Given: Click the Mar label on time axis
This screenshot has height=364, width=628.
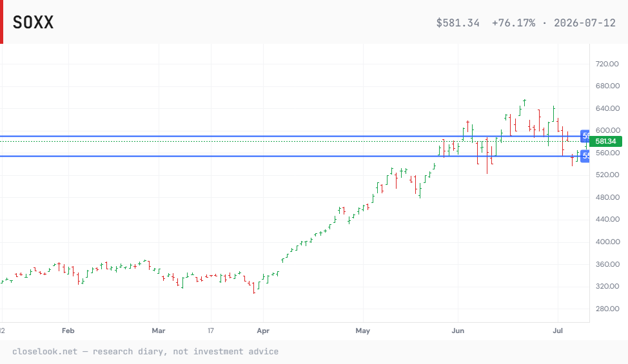Looking at the screenshot, I should tap(159, 330).
